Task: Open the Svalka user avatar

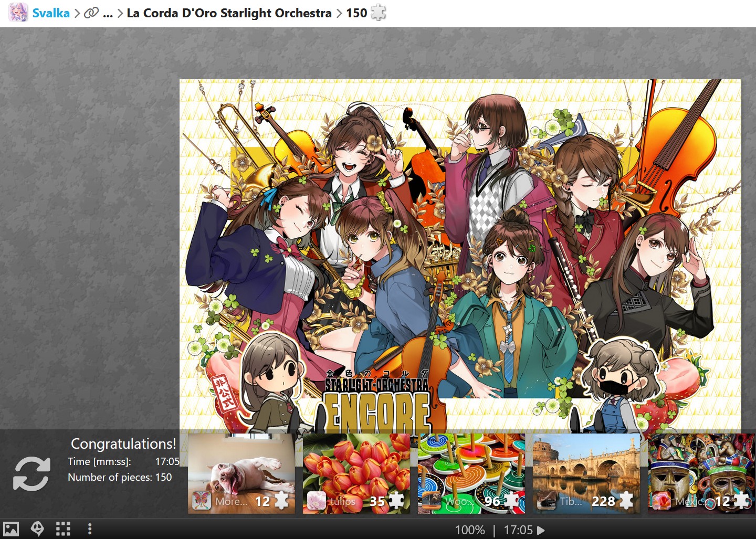Action: tap(18, 13)
